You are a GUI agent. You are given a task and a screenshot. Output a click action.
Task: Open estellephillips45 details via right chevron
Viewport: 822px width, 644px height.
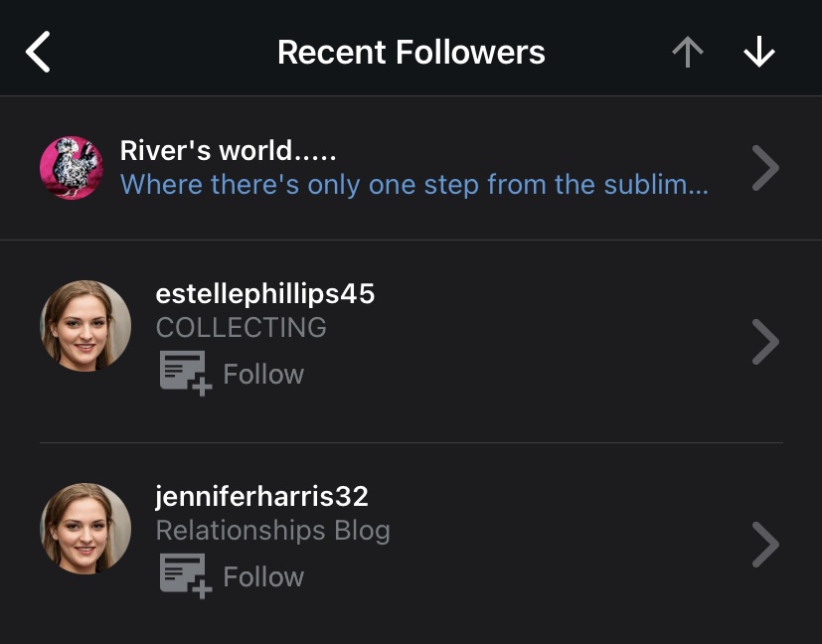click(x=764, y=342)
